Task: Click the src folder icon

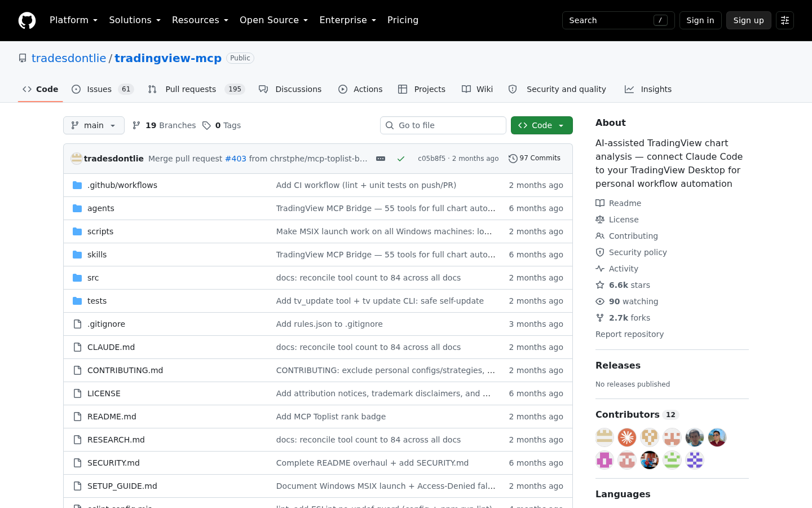Action: (x=77, y=278)
